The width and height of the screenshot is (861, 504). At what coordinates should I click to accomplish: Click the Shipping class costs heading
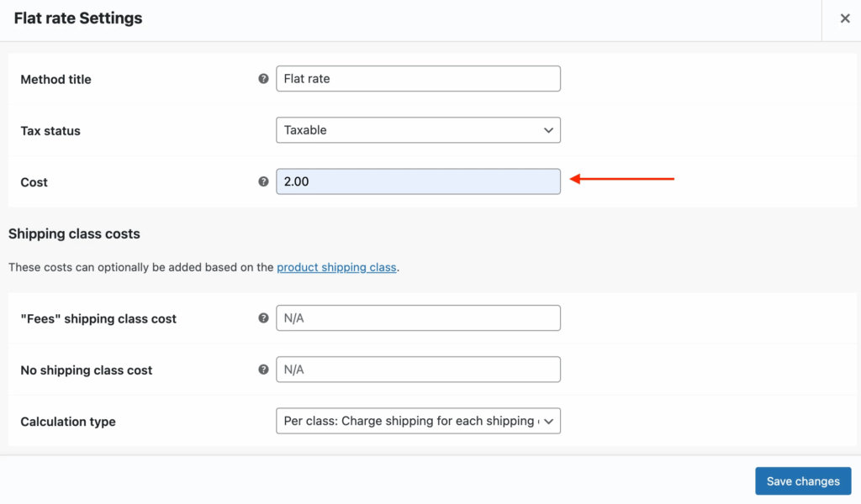[74, 234]
